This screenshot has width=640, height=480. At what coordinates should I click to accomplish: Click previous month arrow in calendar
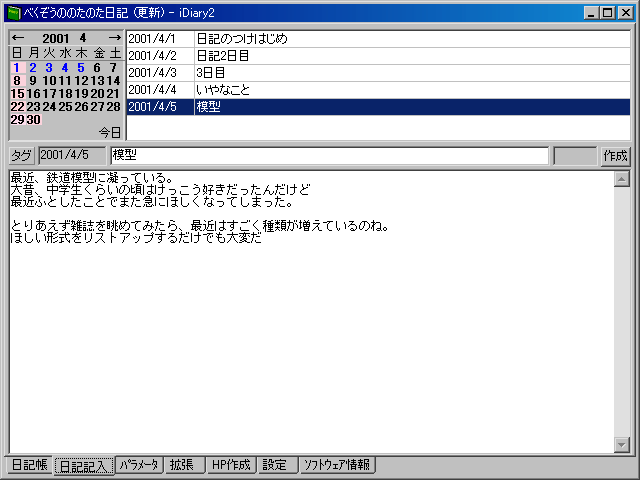[x=17, y=38]
